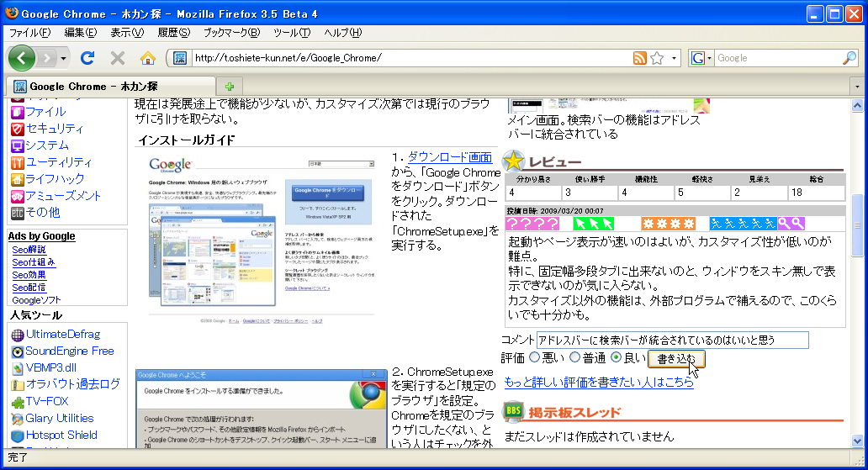Click the ユーティリティ icon in sidebar
This screenshot has height=470, width=868.
[x=17, y=163]
